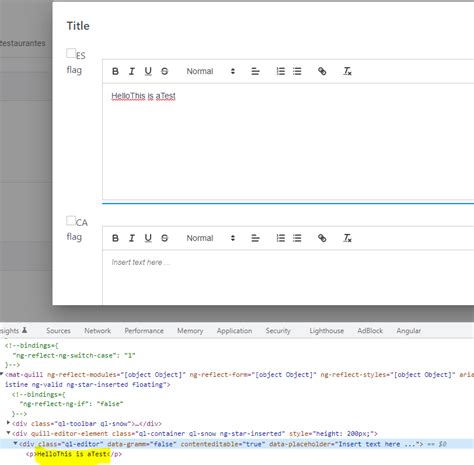This screenshot has height=465, width=474.
Task: Click the 'HelloThis is aTest' text in editor
Action: pos(143,96)
